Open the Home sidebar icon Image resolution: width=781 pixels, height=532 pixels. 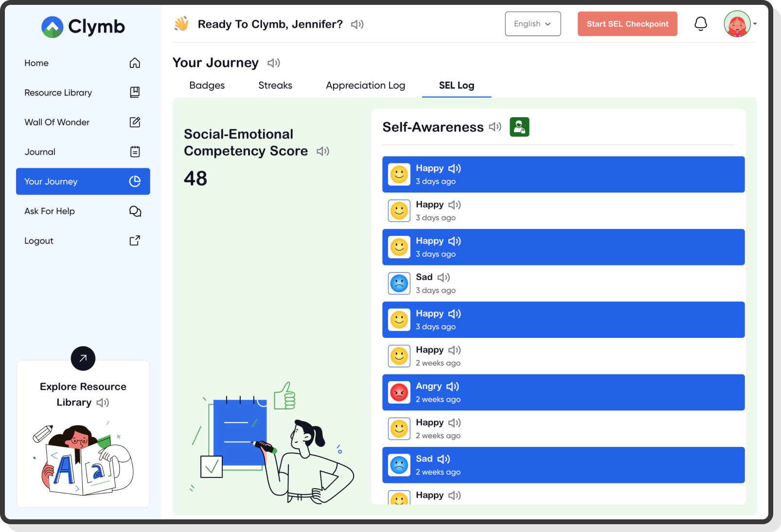pyautogui.click(x=135, y=63)
